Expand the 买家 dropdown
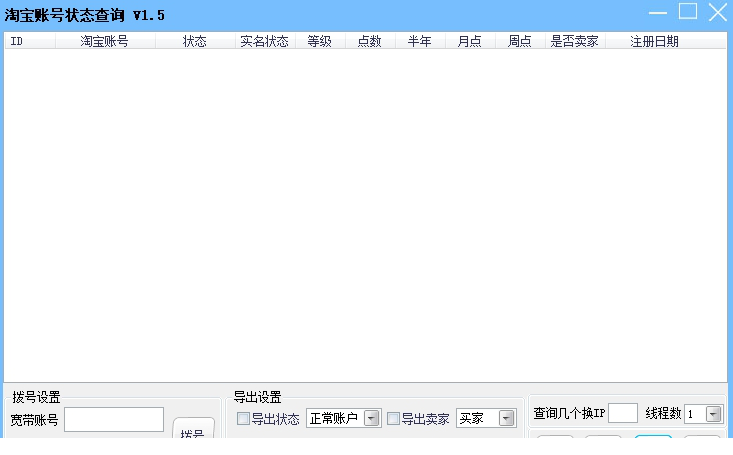Image resolution: width=733 pixels, height=455 pixels. [486, 418]
